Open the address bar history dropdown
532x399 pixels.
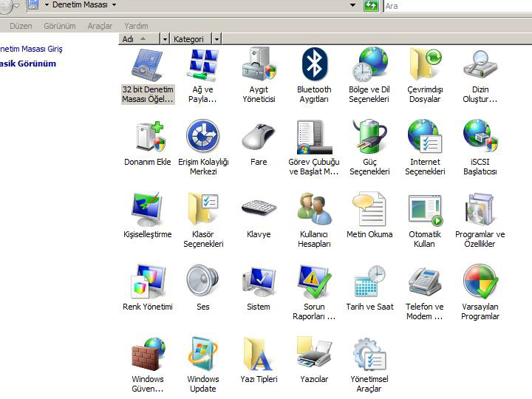(x=352, y=5)
